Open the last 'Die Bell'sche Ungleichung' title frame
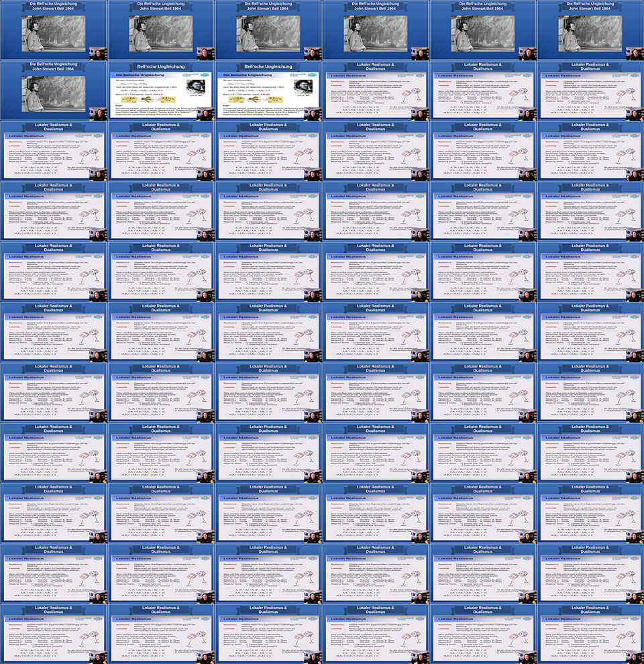 click(54, 90)
